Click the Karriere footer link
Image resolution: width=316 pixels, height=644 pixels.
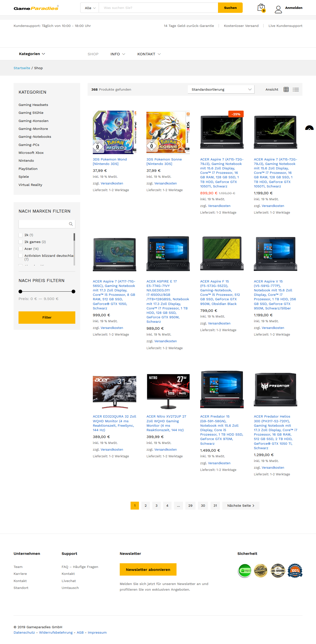point(20,574)
